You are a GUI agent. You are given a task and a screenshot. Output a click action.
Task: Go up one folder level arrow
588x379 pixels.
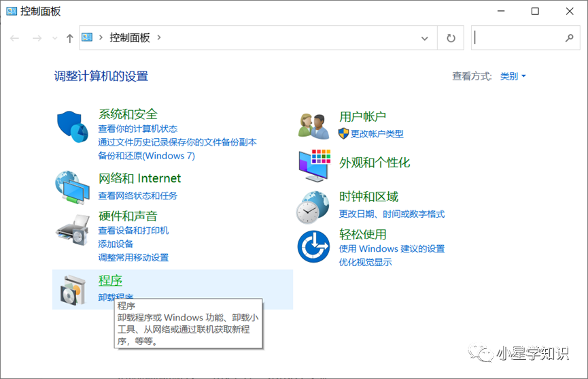(x=69, y=38)
